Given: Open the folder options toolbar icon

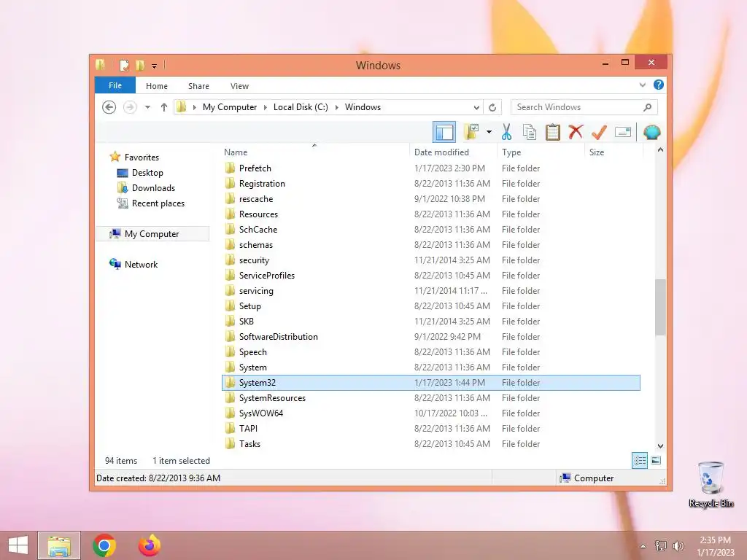Looking at the screenshot, I should (471, 132).
